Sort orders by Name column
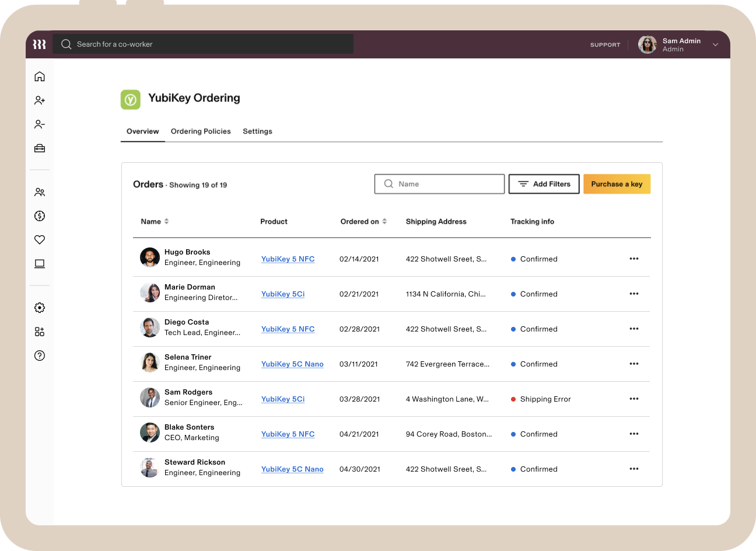The height and width of the screenshot is (551, 756). 155,221
